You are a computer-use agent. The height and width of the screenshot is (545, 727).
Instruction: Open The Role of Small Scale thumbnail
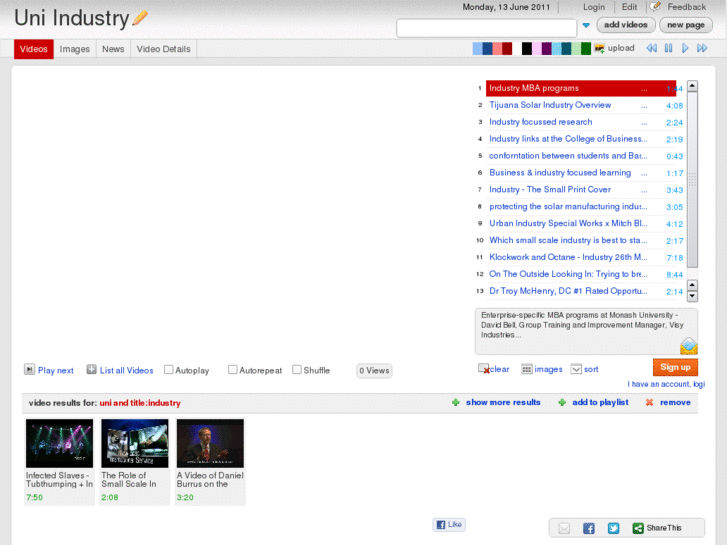click(x=135, y=443)
